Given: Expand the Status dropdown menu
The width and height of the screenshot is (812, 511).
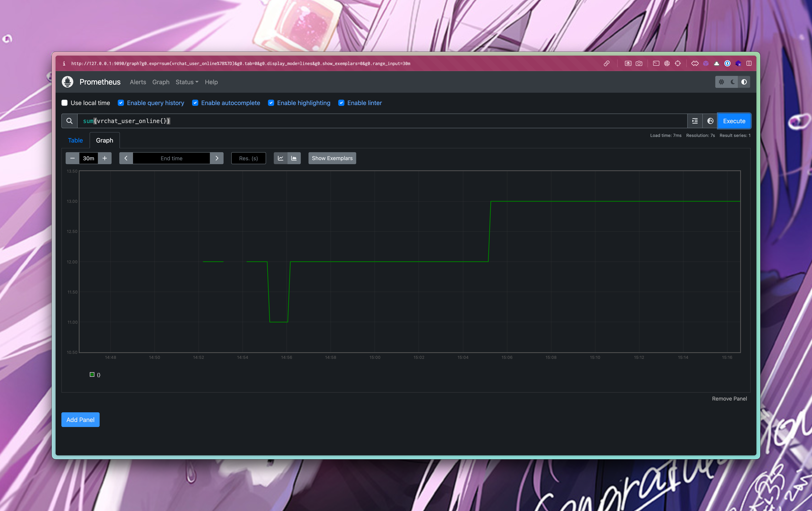Looking at the screenshot, I should (187, 82).
